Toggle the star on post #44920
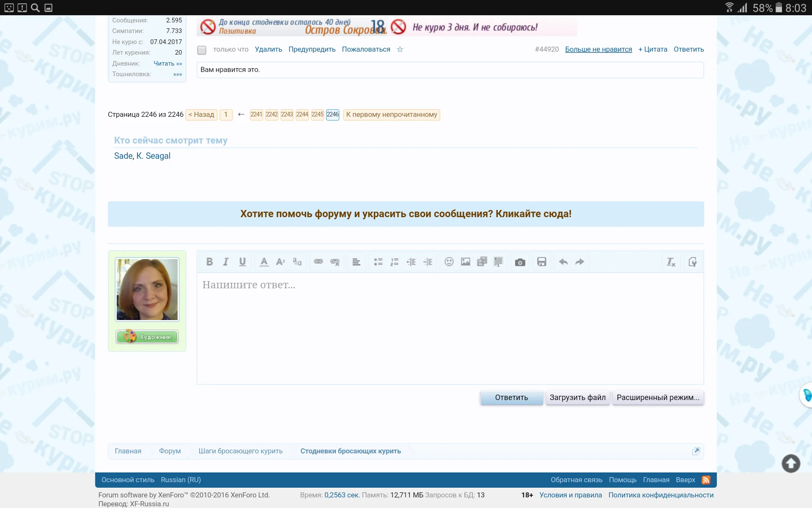Image resolution: width=812 pixels, height=508 pixels. [400, 50]
